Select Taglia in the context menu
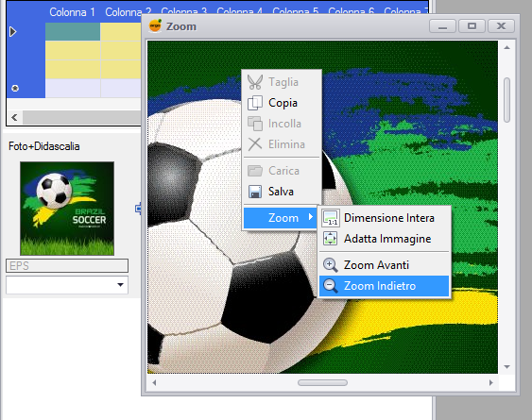Screen dimensions: 532x420 282,82
